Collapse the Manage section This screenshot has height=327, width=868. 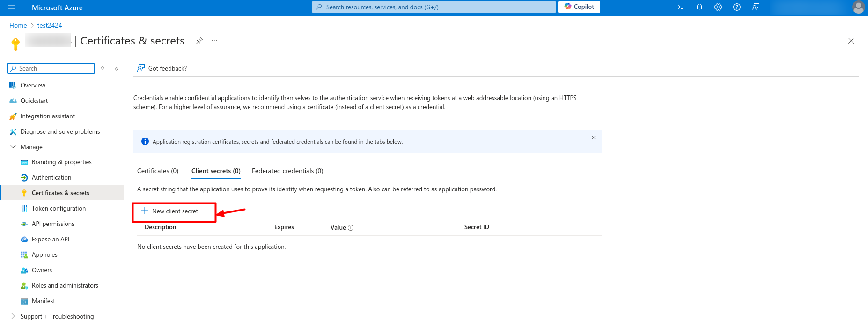[x=13, y=147]
